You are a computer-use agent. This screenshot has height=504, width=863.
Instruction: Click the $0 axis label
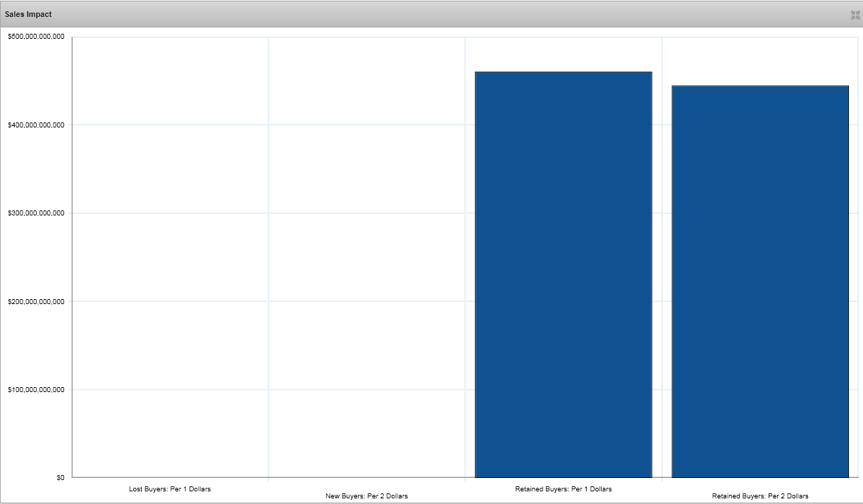[61, 478]
